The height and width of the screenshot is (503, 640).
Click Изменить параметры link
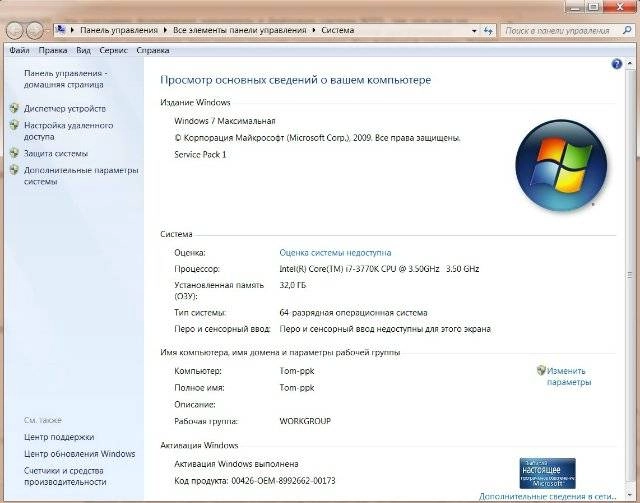coord(569,376)
